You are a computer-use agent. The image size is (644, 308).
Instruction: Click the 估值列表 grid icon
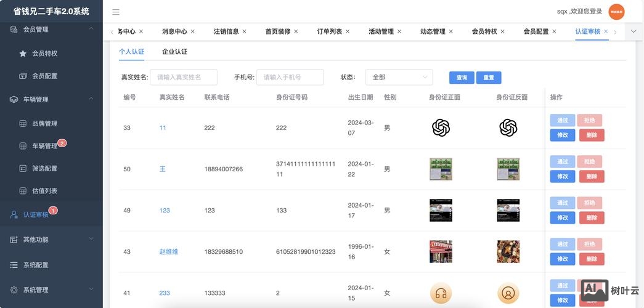23,191
